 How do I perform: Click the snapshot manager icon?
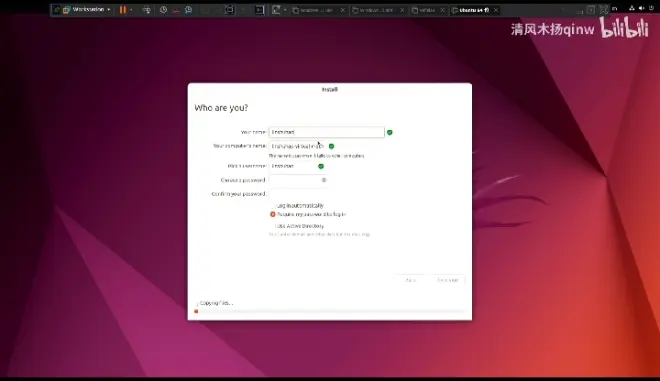click(188, 10)
